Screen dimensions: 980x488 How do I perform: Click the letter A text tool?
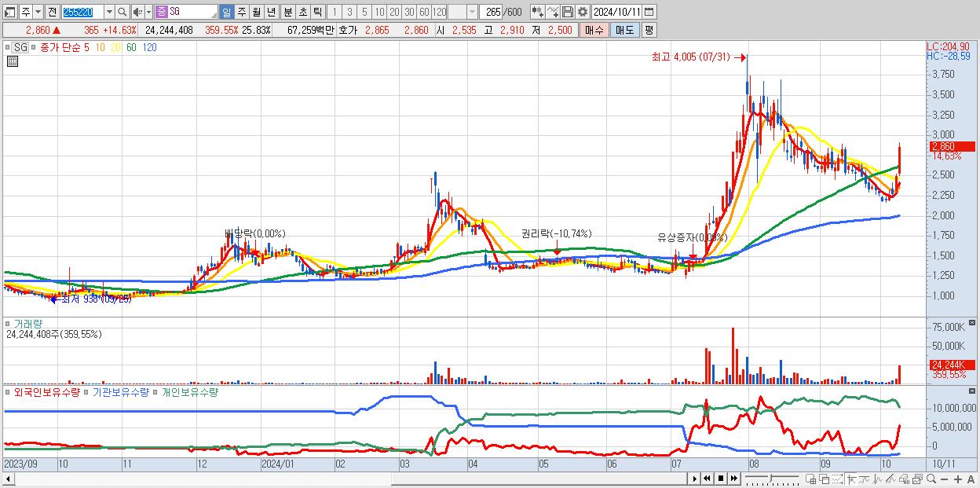click(x=971, y=479)
